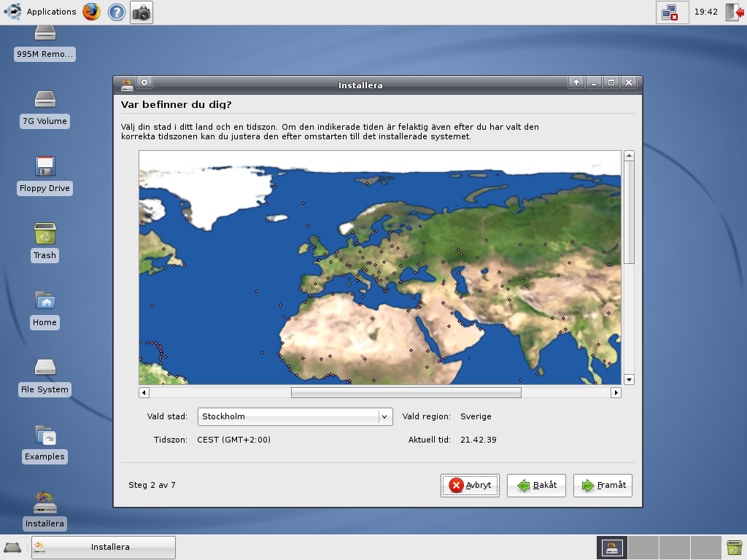Click the CEST (GMT+2:00) timezone text
The image size is (747, 560).
(x=234, y=440)
